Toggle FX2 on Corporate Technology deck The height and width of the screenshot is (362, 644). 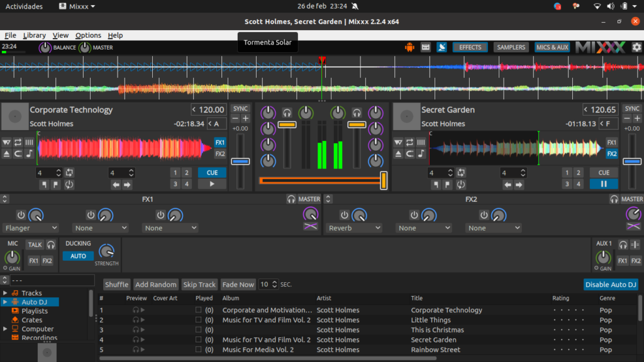220,154
